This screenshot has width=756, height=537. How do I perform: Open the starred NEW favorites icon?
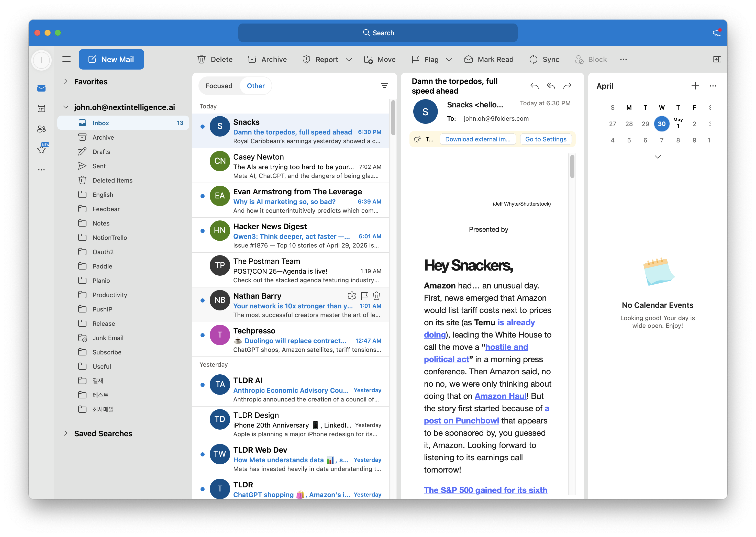click(42, 149)
